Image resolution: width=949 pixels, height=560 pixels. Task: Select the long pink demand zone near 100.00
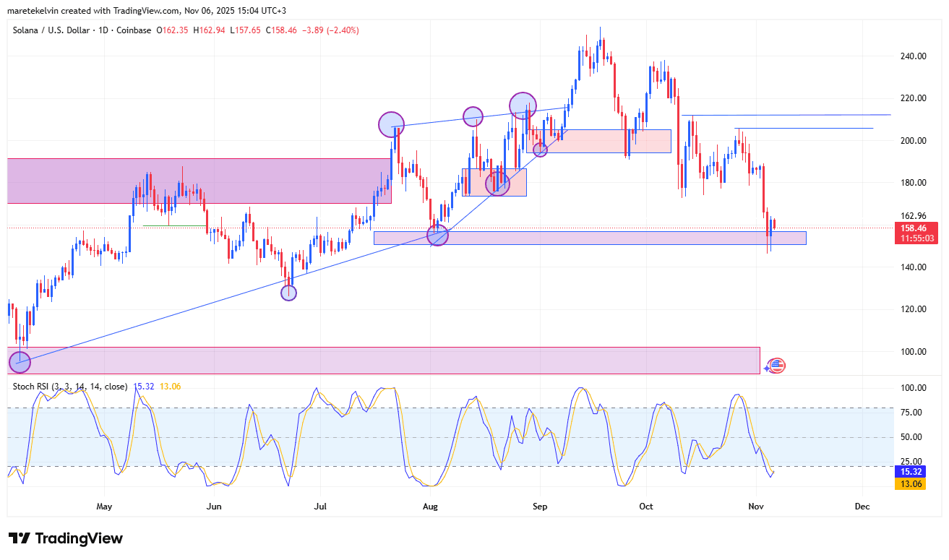pyautogui.click(x=383, y=360)
